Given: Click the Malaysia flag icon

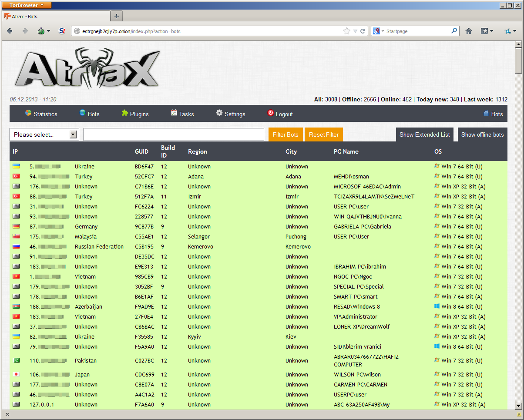Looking at the screenshot, I should (16, 236).
